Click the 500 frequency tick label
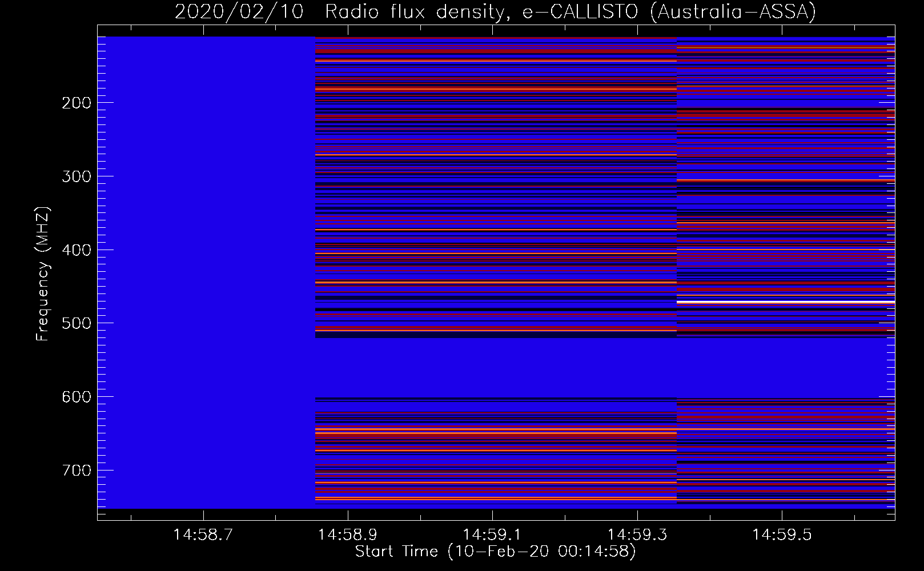Viewport: 924px width, 571px height. pos(76,323)
